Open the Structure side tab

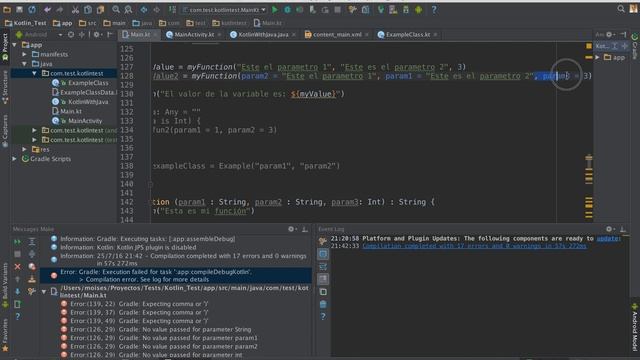click(5, 87)
